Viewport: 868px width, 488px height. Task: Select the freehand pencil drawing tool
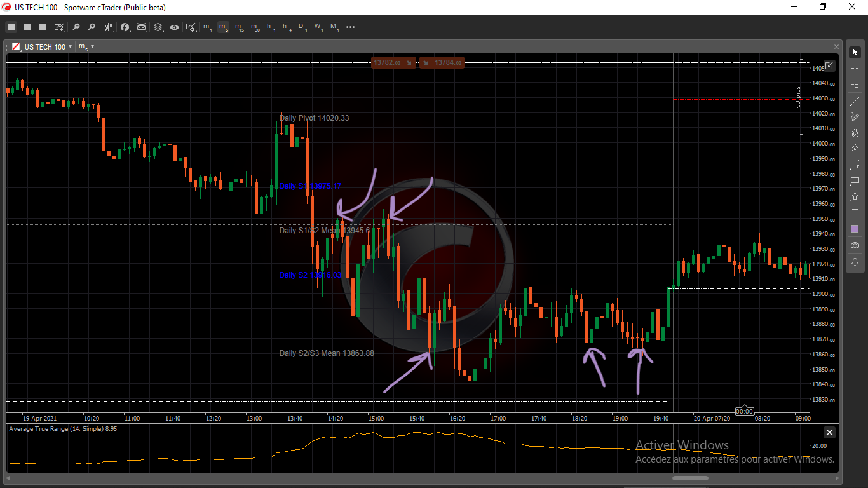[855, 117]
